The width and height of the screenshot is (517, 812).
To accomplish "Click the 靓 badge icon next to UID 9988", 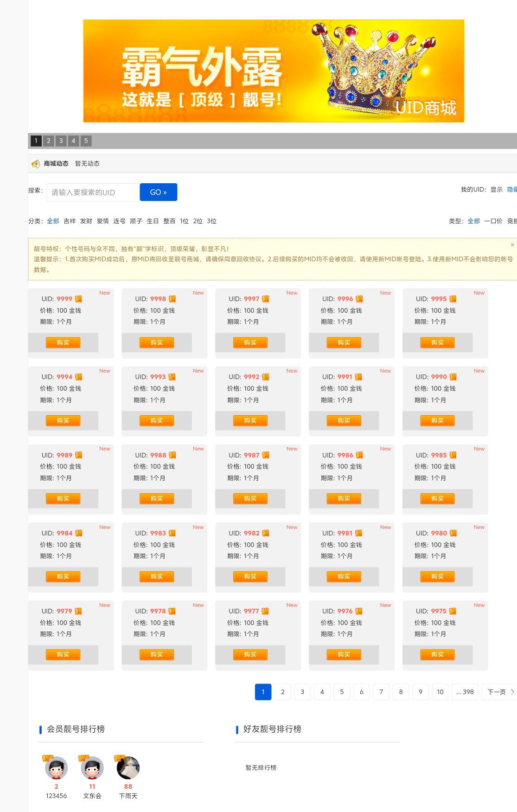I will click(172, 455).
